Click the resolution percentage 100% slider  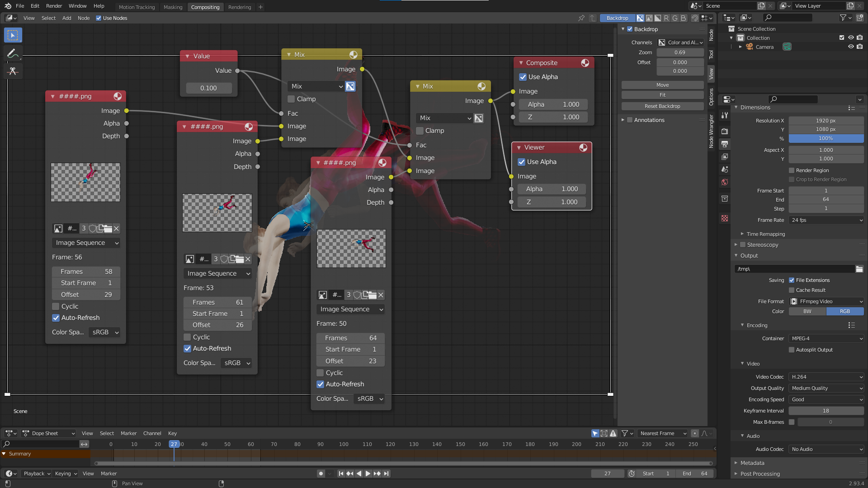click(826, 139)
